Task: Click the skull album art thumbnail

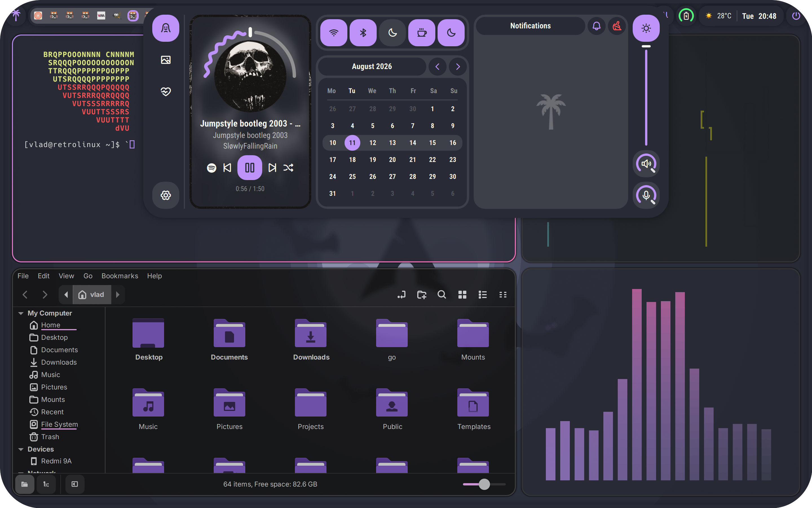Action: tap(250, 76)
